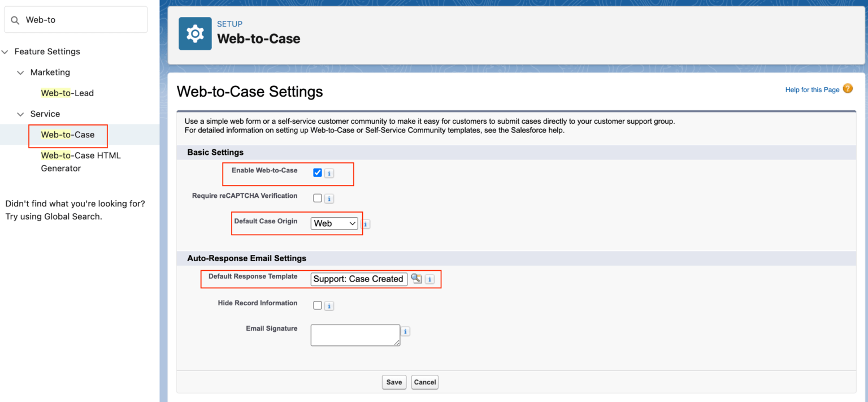Open the Default Case Origin dropdown
Screen dimensions: 868x402
(334, 223)
